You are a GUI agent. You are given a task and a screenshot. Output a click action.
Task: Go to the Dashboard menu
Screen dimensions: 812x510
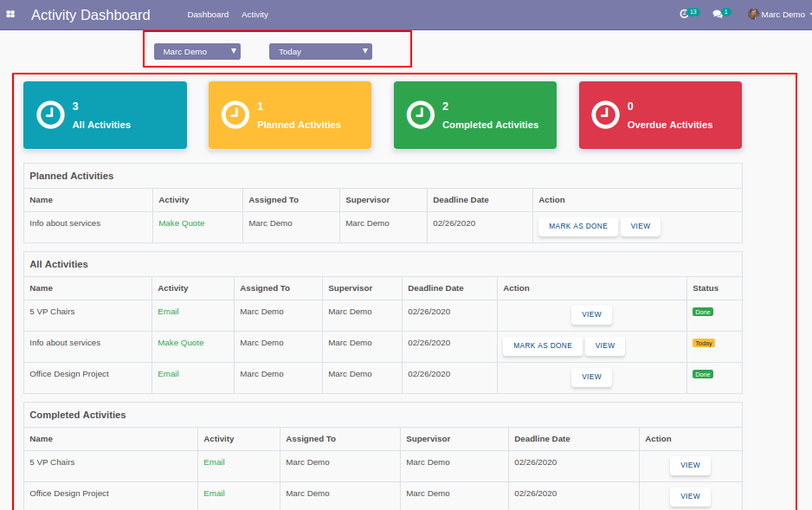(x=208, y=15)
